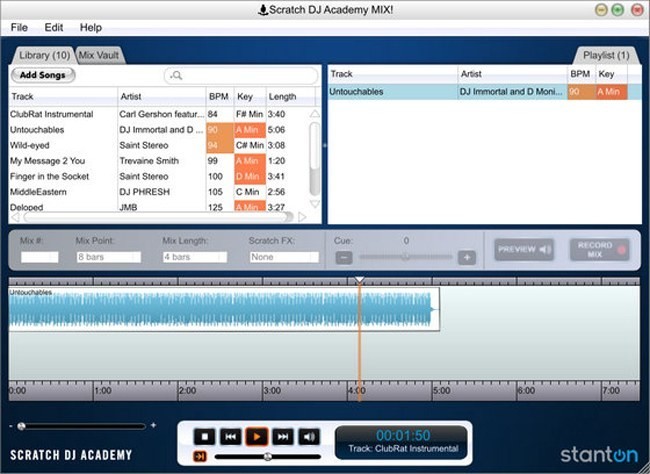Click the Add Songs button
The image size is (650, 474).
(x=43, y=75)
